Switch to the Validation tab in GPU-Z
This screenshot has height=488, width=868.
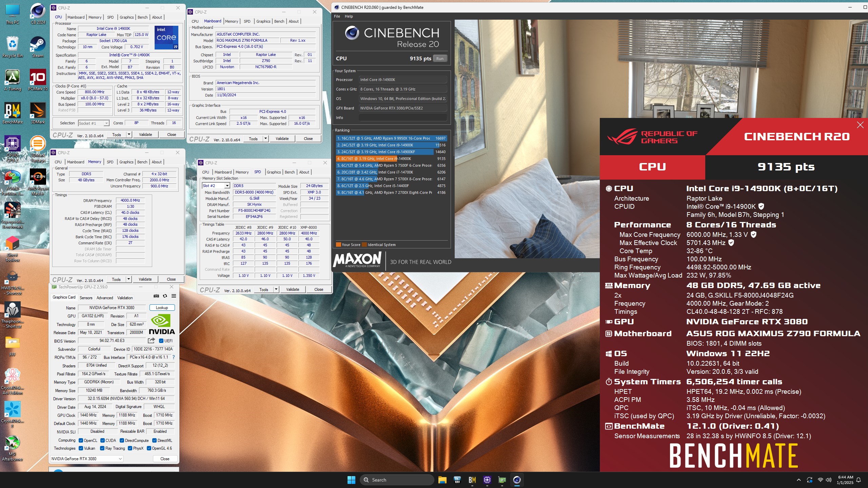click(x=125, y=298)
